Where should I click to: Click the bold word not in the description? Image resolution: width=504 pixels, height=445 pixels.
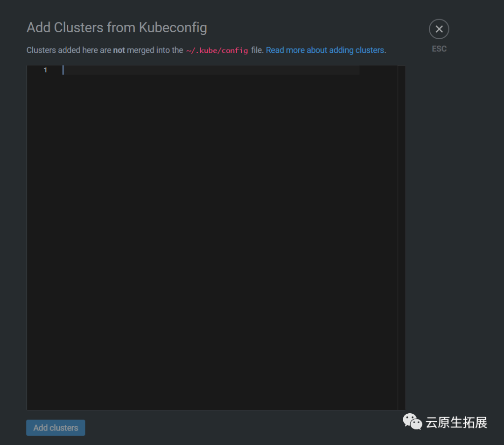tap(119, 50)
